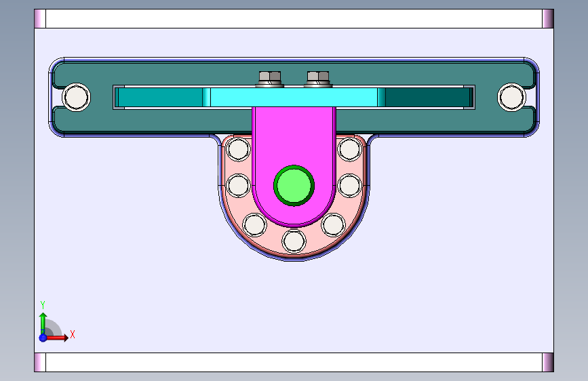Click the medium teal section at slot's left end
Image resolution: width=588 pixels, height=381 pixels.
pos(161,97)
